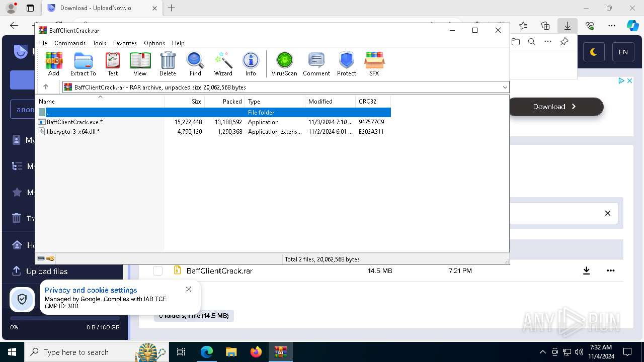Click the taskbar search box
This screenshot has width=644, height=362.
coord(97,352)
